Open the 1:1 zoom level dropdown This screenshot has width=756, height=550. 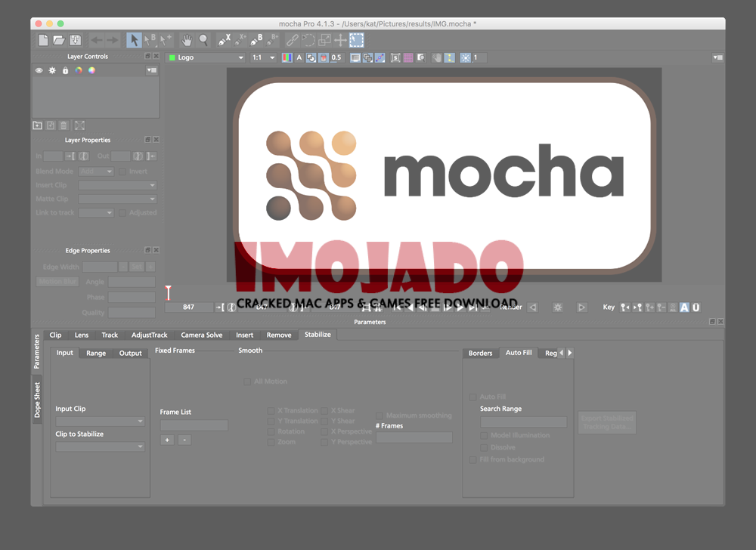pyautogui.click(x=265, y=57)
